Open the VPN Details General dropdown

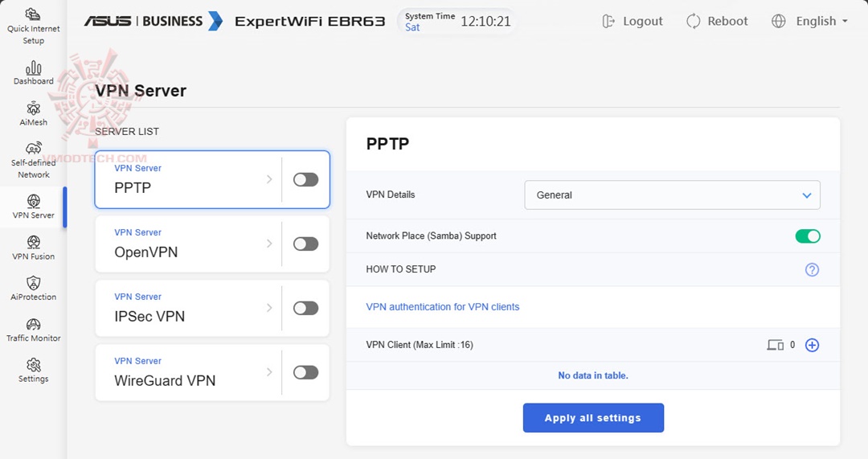(x=672, y=195)
